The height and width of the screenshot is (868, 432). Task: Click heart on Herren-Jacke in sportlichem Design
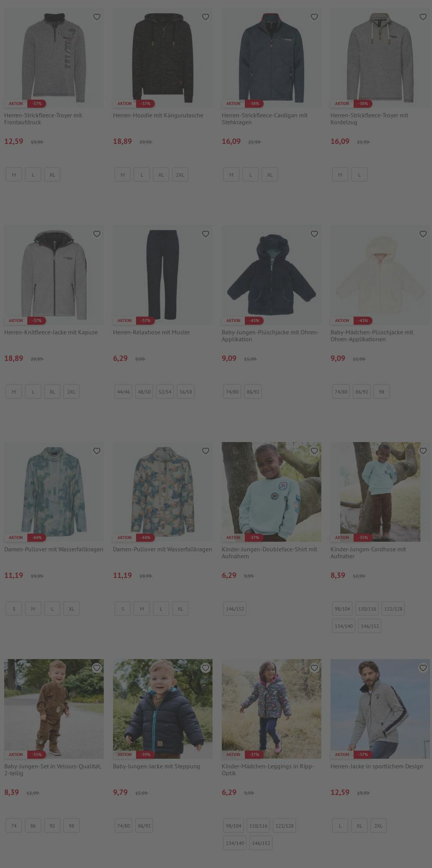pos(423,668)
